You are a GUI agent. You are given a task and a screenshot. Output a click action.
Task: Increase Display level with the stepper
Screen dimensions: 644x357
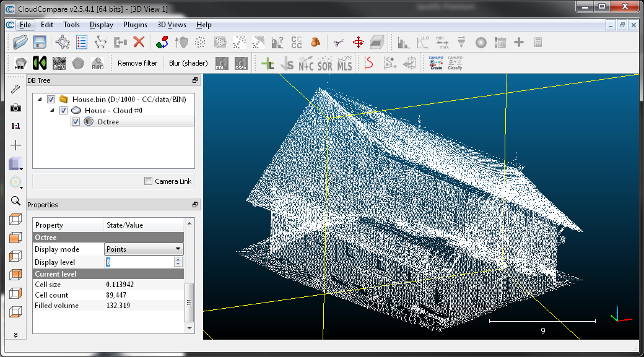pos(179,259)
